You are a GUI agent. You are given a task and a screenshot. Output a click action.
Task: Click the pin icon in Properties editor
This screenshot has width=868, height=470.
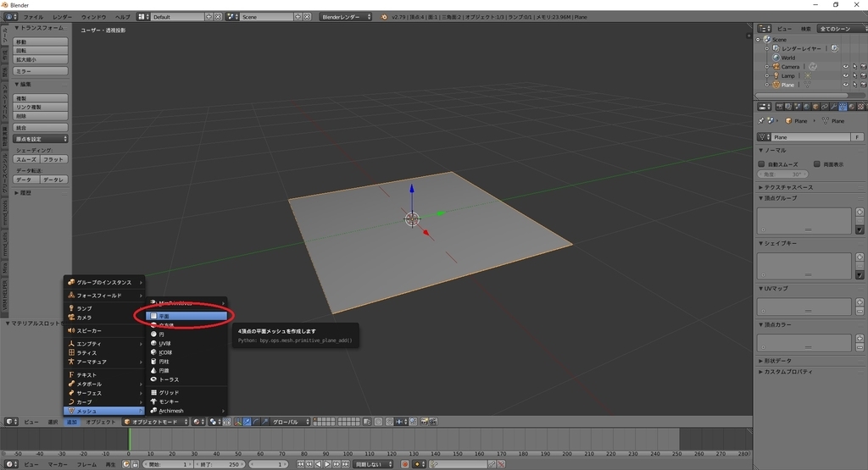point(761,120)
